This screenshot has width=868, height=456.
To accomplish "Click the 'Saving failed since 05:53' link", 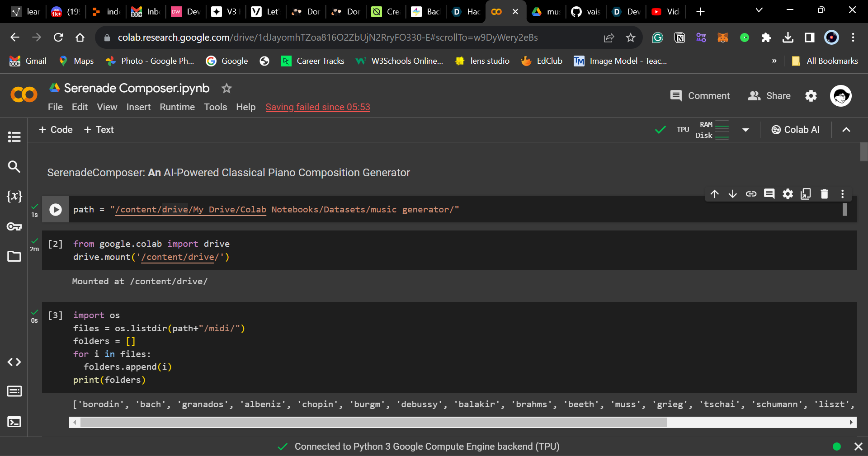I will click(x=317, y=107).
